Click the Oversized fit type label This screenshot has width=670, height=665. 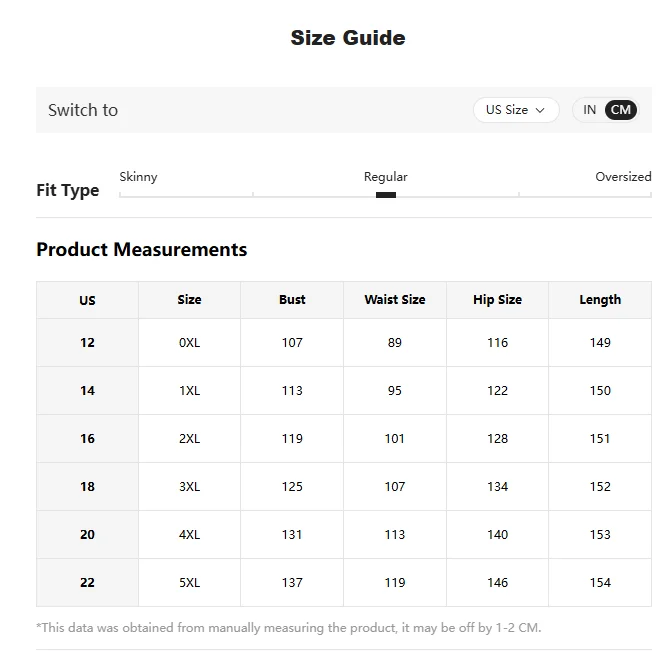pos(623,177)
